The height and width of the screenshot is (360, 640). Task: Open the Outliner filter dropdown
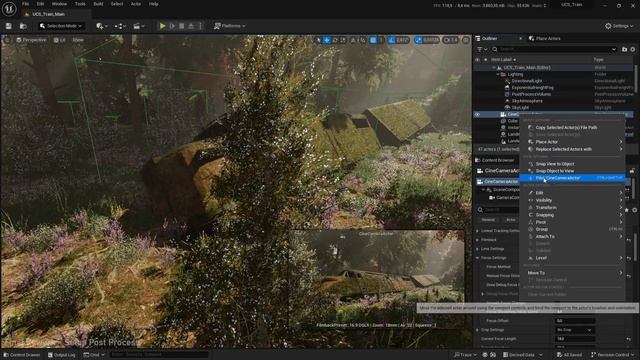(x=482, y=49)
